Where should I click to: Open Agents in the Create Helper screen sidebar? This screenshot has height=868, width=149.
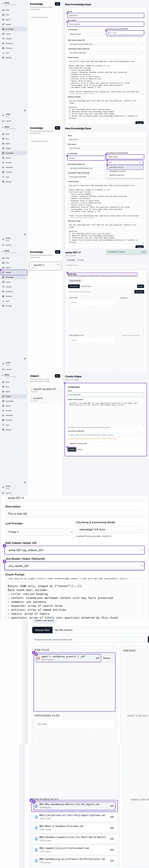[x=14, y=392]
